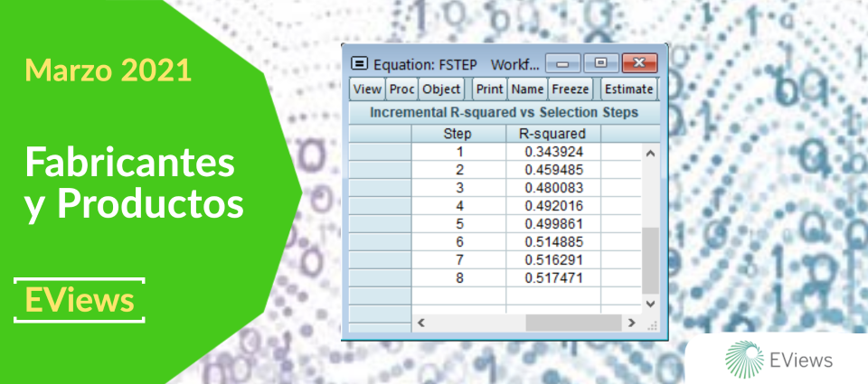868x384 pixels.
Task: Select Step cell for step 4
Action: pos(459,206)
